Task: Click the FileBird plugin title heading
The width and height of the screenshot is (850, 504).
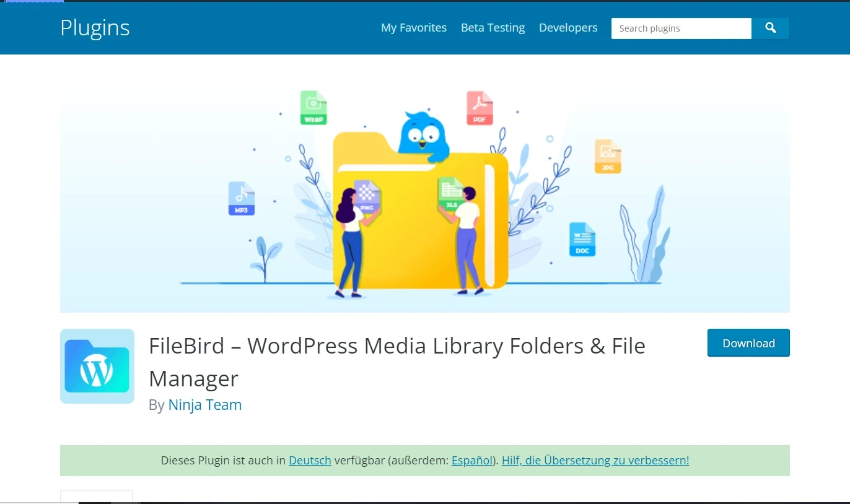Action: click(x=397, y=362)
